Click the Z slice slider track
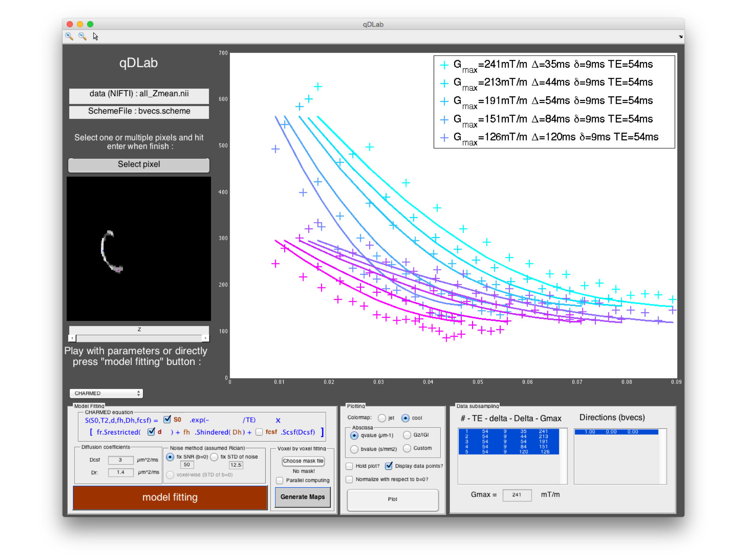This screenshot has height=560, width=747. click(139, 338)
